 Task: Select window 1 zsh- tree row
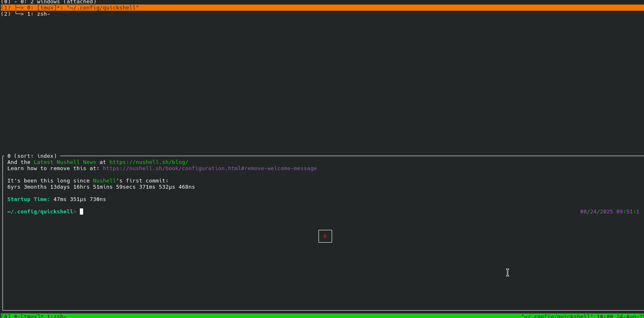tap(322, 14)
